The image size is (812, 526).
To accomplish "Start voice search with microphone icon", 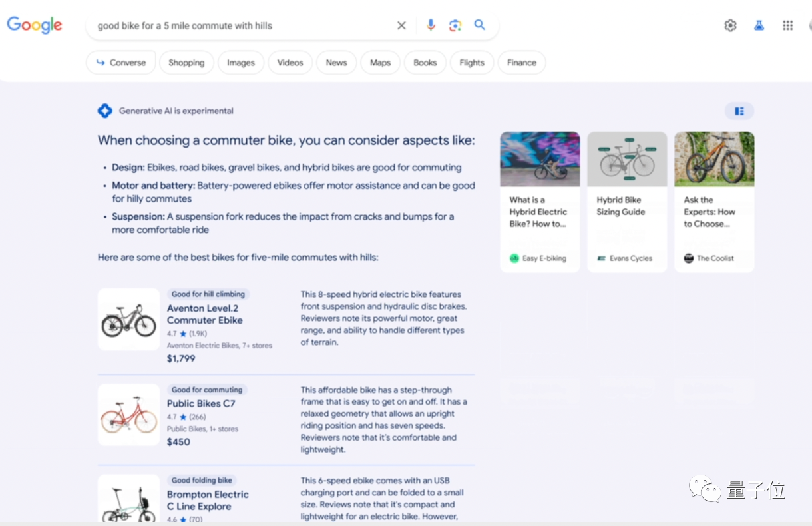I will pos(431,25).
